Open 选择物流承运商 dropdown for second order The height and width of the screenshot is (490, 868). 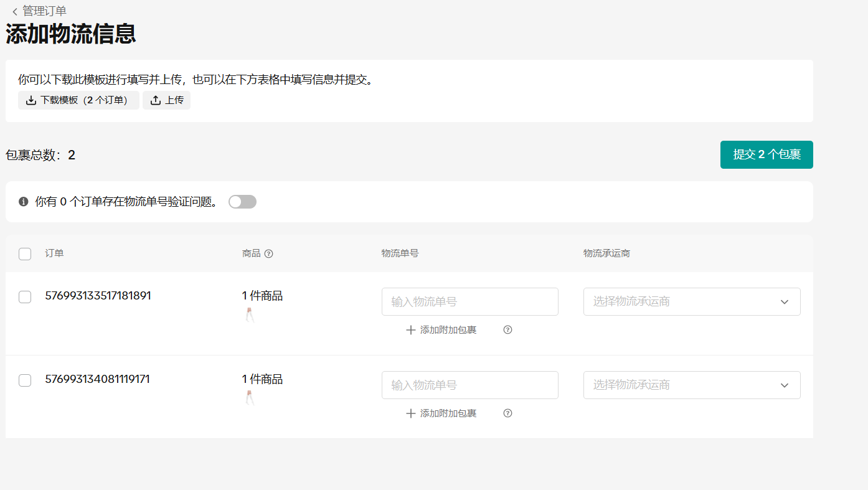(x=691, y=385)
